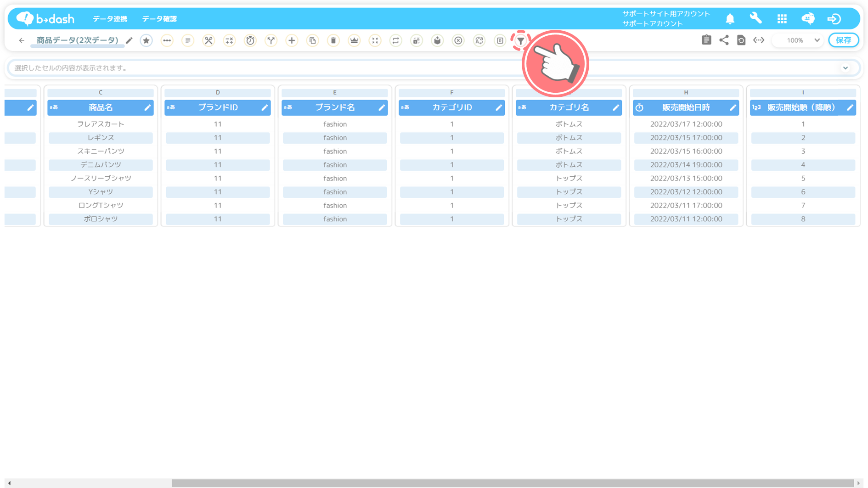Open the データ確認 menu
The height and width of the screenshot is (488, 868).
(159, 19)
